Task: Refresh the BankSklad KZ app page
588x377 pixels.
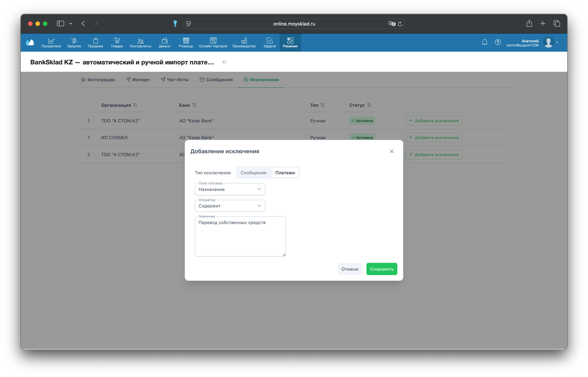Action: tap(224, 62)
